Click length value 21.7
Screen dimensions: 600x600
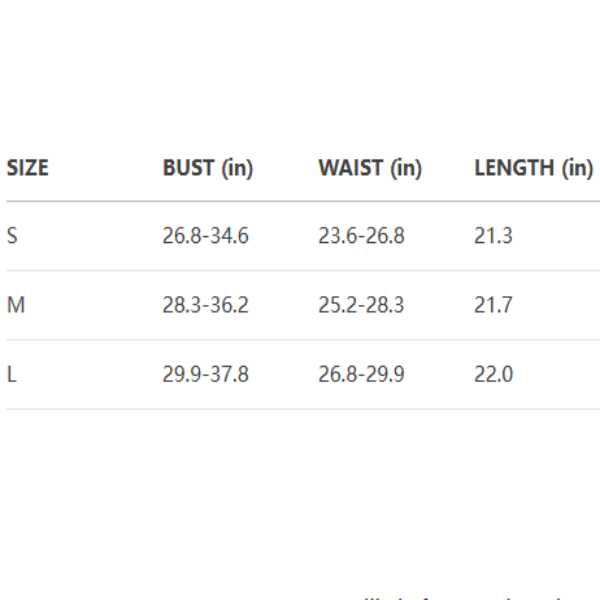tap(493, 305)
